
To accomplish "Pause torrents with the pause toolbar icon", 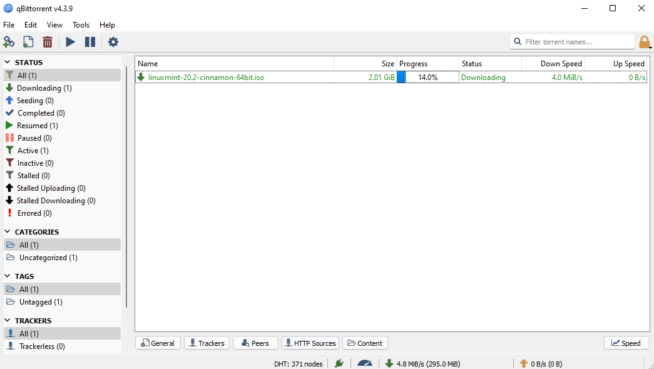I will (x=90, y=42).
